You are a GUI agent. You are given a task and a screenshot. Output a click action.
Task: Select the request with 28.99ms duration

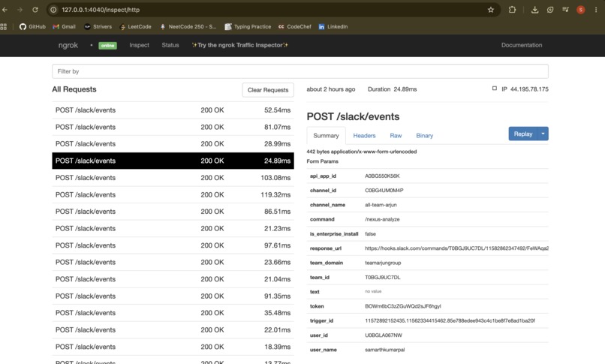[x=173, y=144]
